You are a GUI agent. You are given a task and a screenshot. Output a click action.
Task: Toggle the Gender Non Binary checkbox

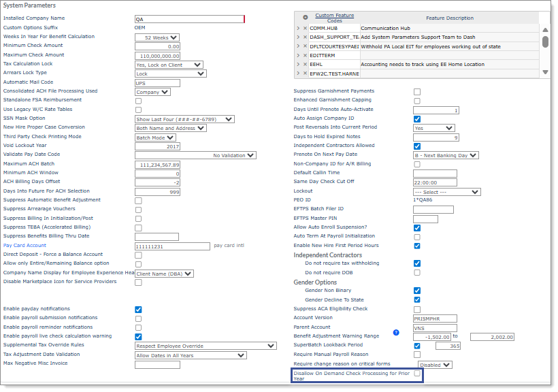[417, 291]
